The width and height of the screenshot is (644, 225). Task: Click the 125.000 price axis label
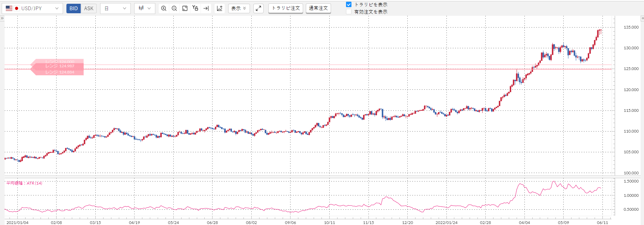631,69
